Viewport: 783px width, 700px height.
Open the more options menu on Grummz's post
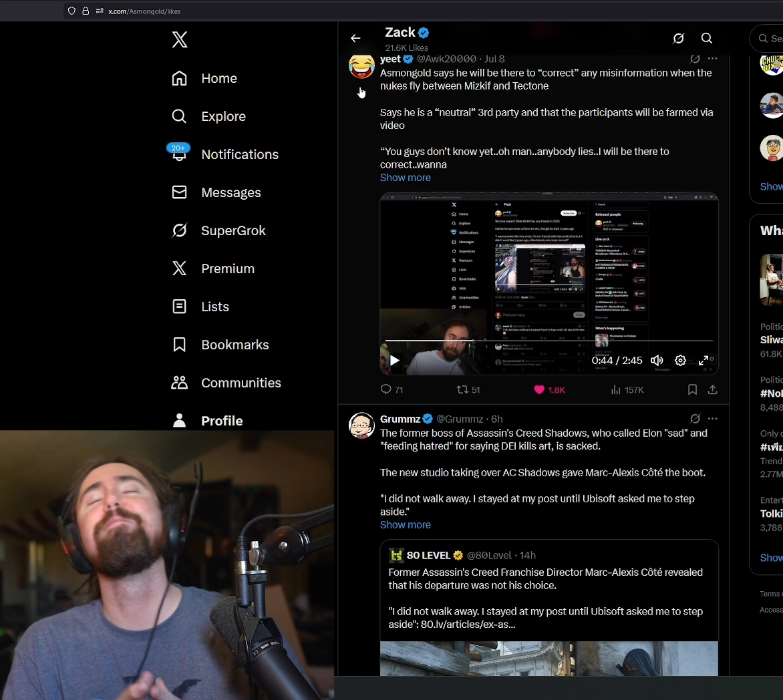713,419
